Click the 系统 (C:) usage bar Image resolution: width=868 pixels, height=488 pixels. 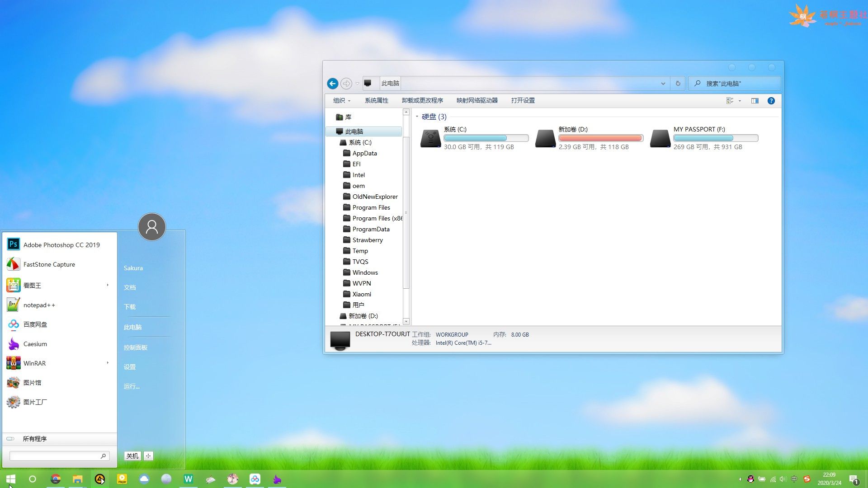pyautogui.click(x=486, y=138)
